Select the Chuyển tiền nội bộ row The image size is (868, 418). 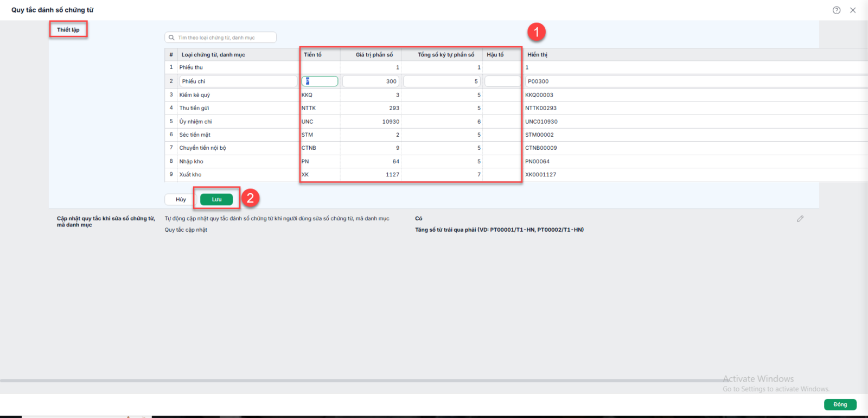[x=516, y=148]
